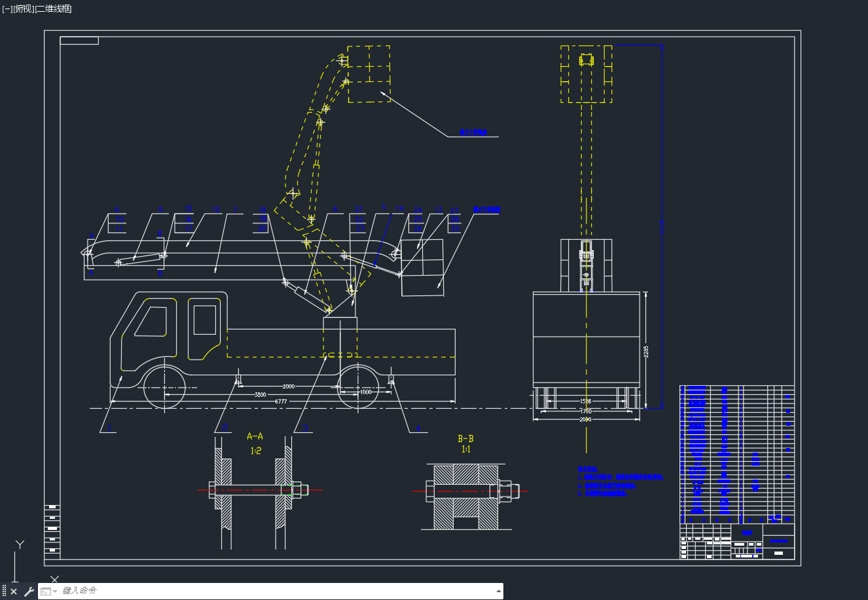Open the recent commands dropdown

pyautogui.click(x=48, y=591)
